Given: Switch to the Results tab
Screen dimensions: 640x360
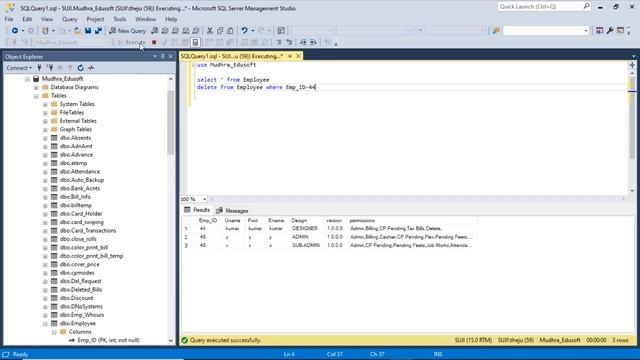Looking at the screenshot, I should [197, 210].
